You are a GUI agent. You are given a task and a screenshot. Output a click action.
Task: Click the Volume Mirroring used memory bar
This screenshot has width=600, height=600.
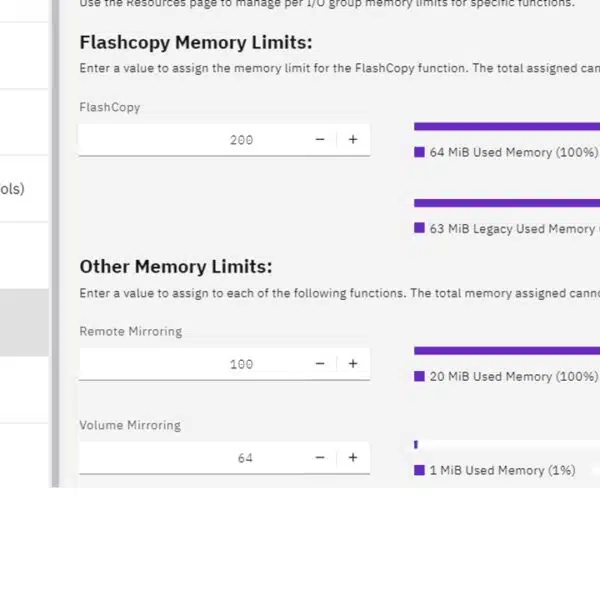coord(507,445)
